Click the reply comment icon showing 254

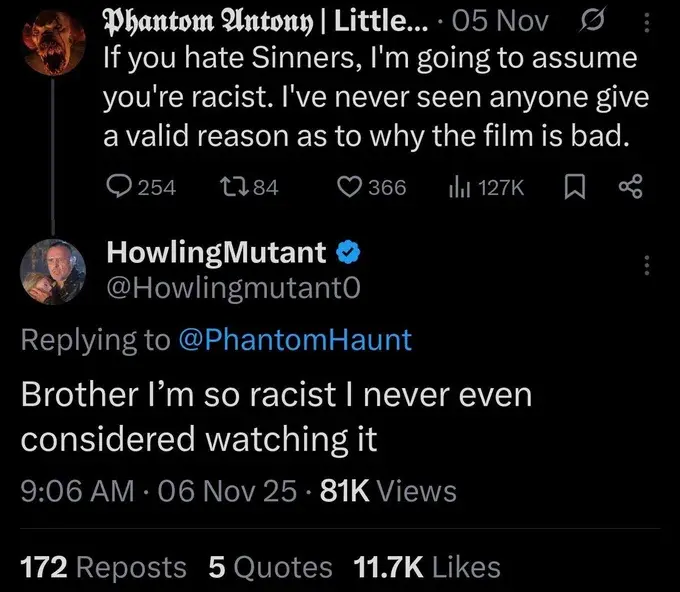point(119,186)
